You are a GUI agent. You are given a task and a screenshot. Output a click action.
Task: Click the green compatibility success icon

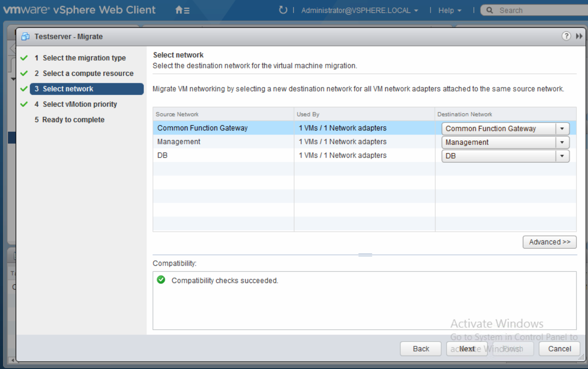(x=161, y=280)
